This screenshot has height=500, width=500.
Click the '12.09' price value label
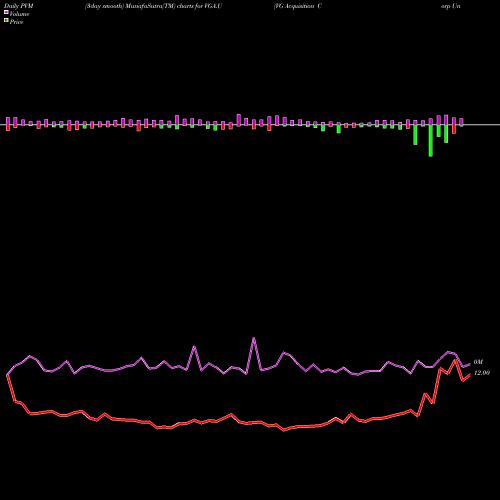(482, 373)
